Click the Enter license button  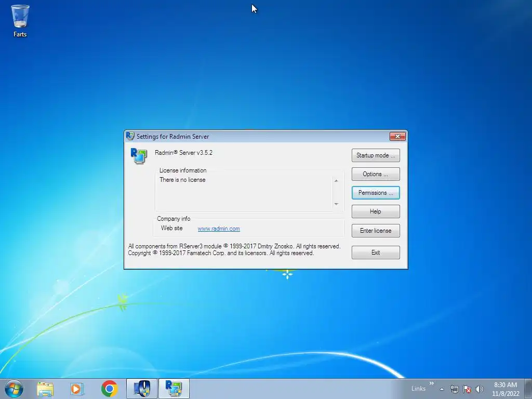point(376,231)
